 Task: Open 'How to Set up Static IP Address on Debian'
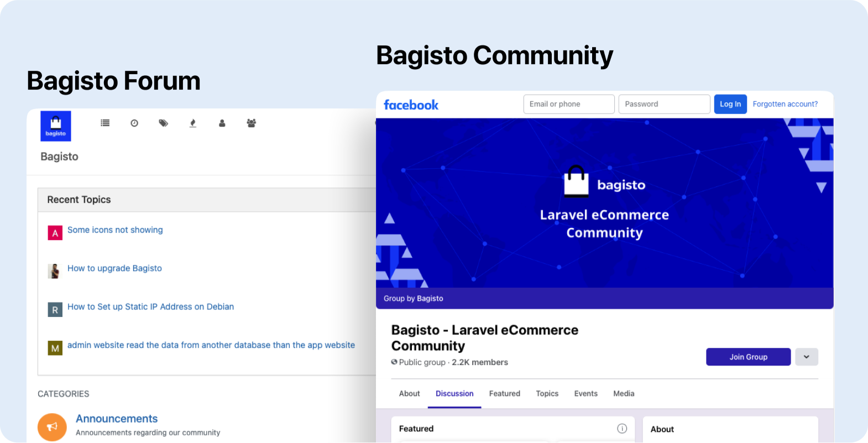150,307
